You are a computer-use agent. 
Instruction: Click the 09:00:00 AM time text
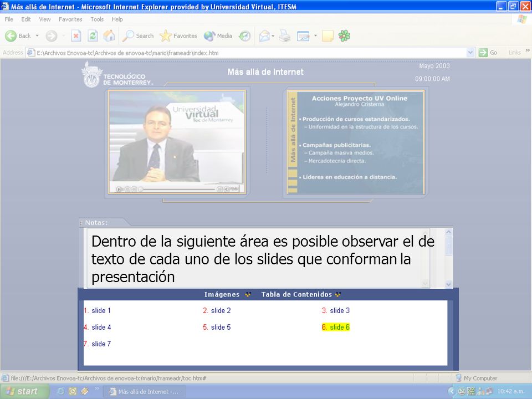tap(432, 79)
